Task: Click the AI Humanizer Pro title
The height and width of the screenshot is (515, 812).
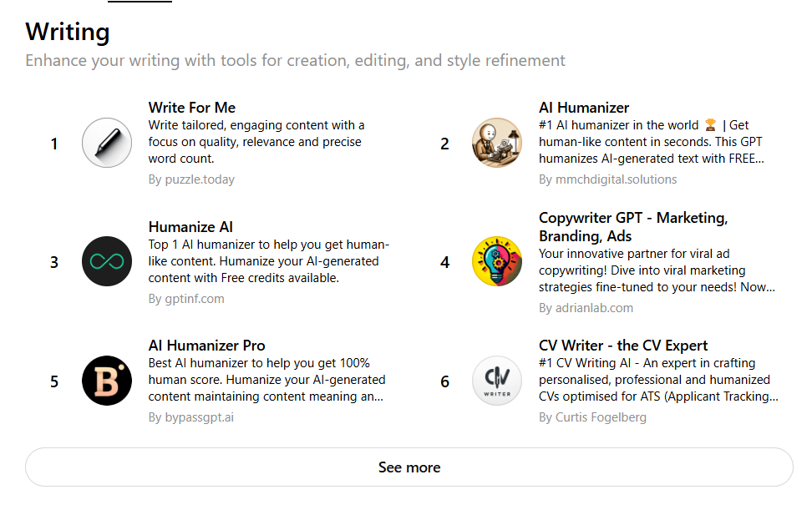Action: click(206, 346)
